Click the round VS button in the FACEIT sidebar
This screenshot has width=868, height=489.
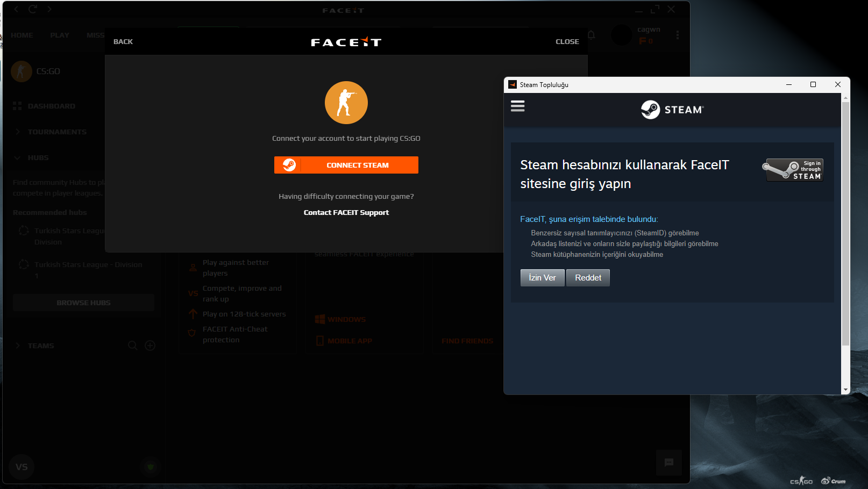pos(22,467)
